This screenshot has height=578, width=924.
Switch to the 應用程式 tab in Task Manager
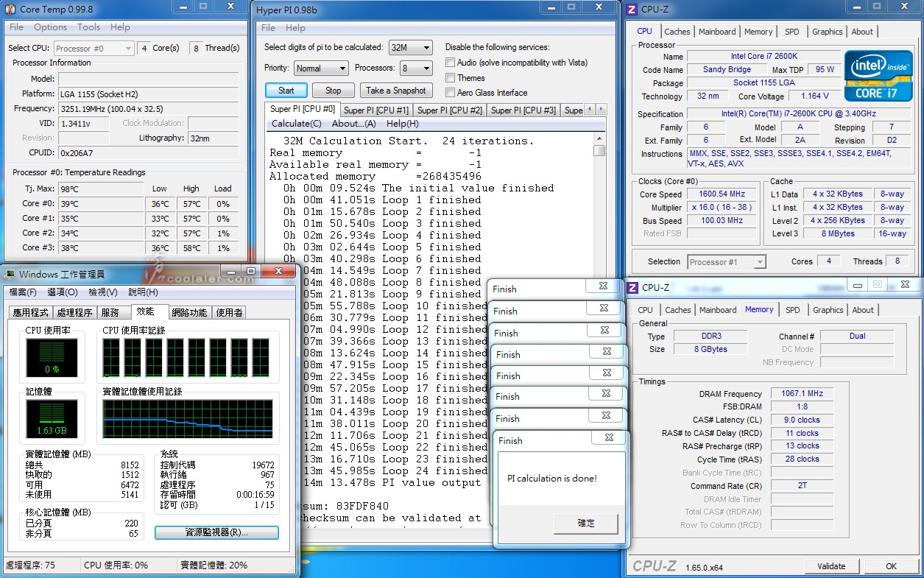[32, 313]
